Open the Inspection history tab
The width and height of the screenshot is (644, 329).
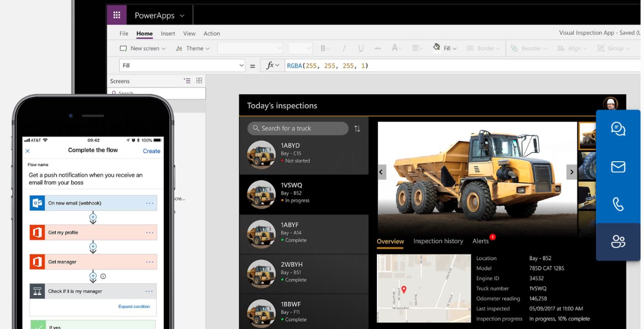[438, 241]
